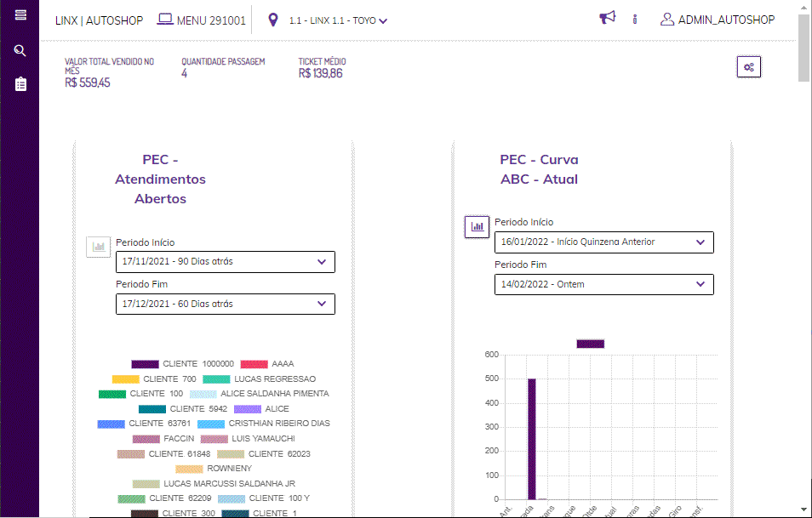Click chart icon in Curva ABC panel

[477, 226]
